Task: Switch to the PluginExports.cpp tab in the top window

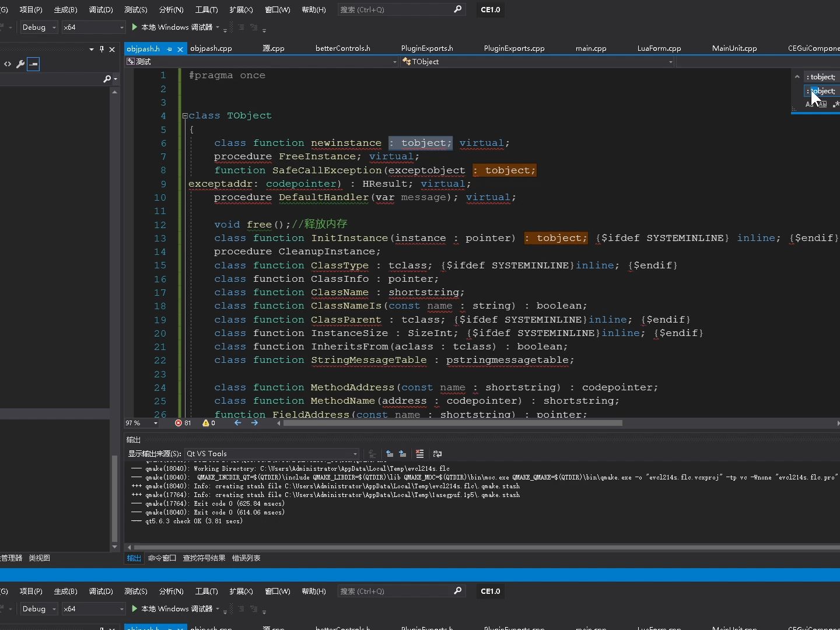Action: pos(514,48)
